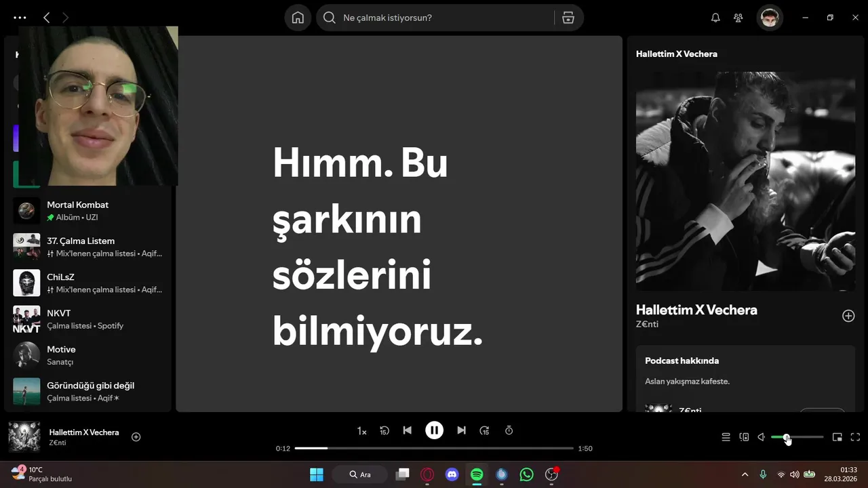Go back with the left arrow
Image resolution: width=868 pixels, height=488 pixels.
[x=46, y=18]
